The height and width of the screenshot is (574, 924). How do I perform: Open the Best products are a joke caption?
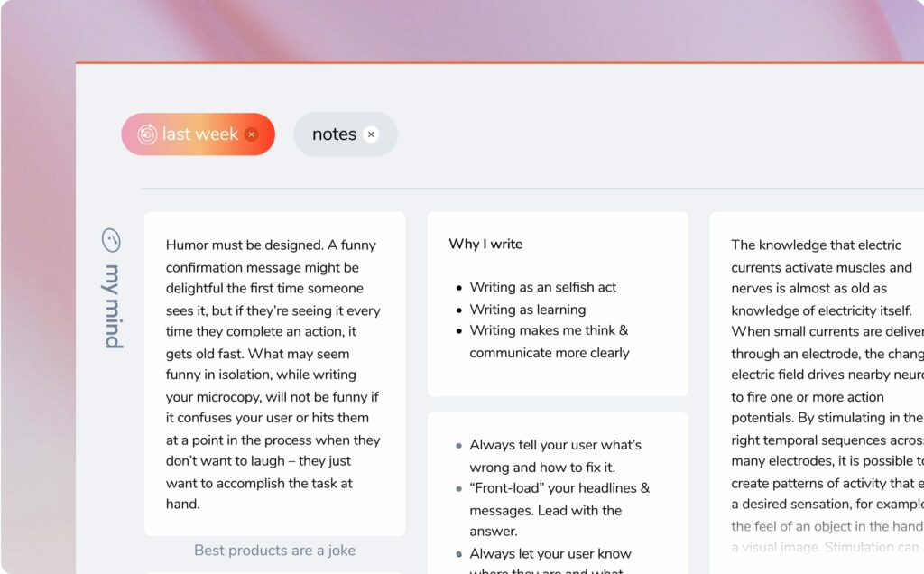274,551
